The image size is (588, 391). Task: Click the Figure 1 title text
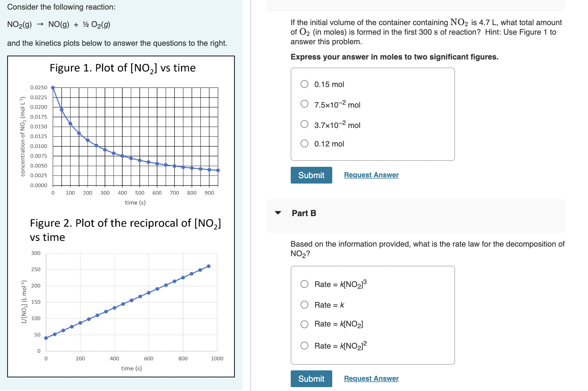[122, 68]
